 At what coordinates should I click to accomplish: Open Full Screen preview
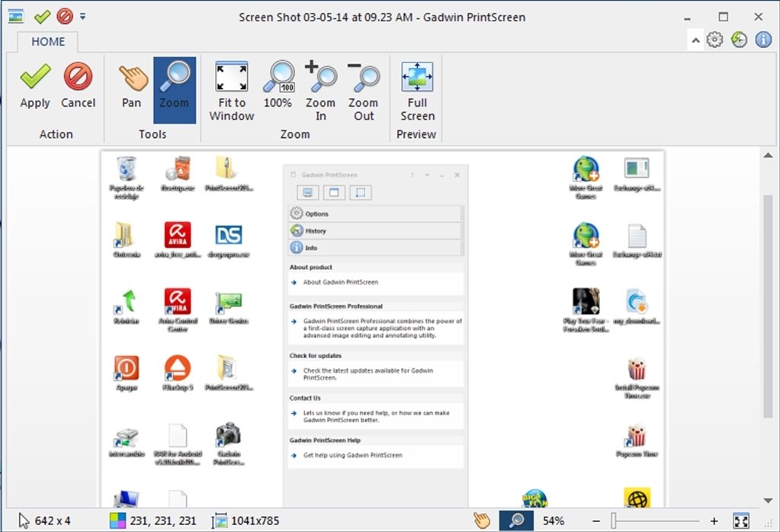pyautogui.click(x=417, y=91)
